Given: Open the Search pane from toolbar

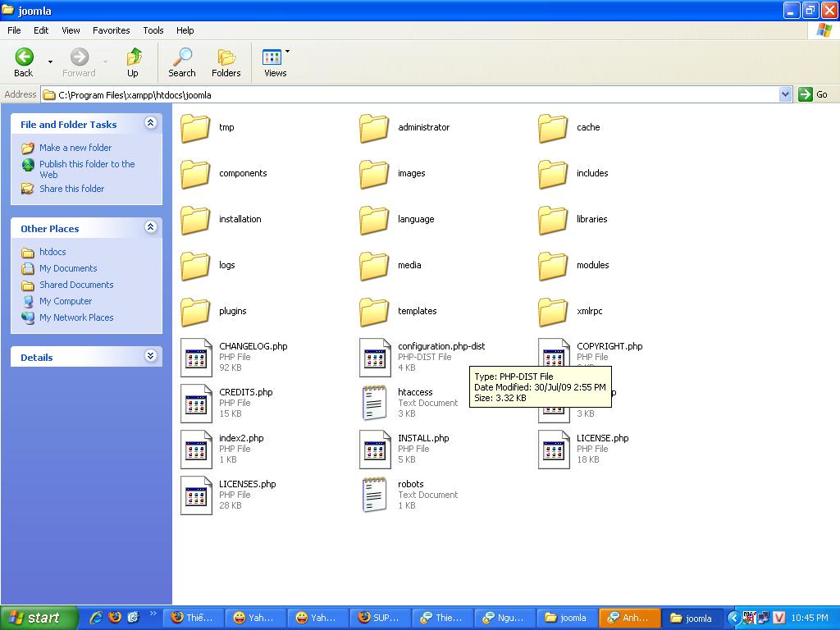Looking at the screenshot, I should pos(182,62).
